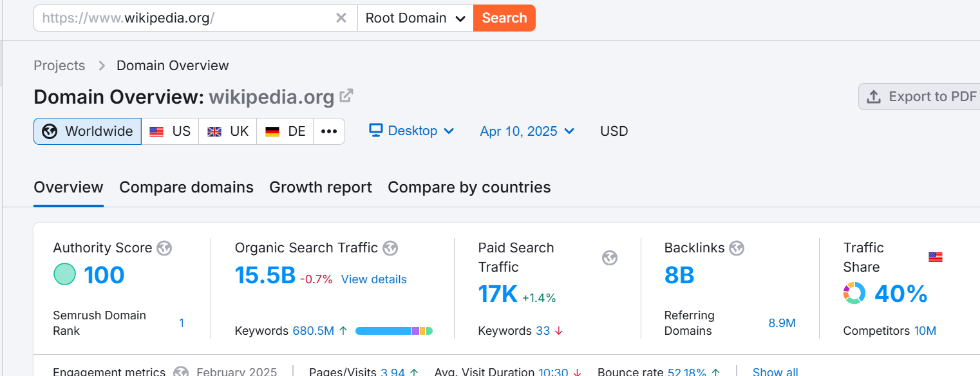
Task: Click the 15.5B organic traffic value
Action: tap(265, 275)
